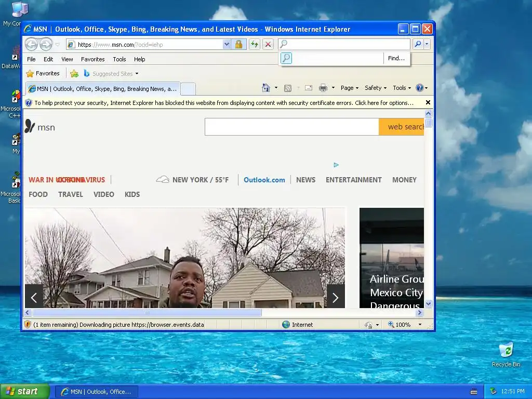This screenshot has height=399, width=532.
Task: Click the orange web search button
Action: (402, 127)
